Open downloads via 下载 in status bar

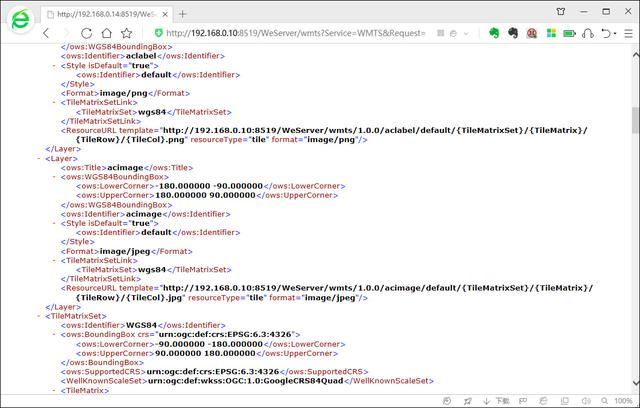coord(496,401)
